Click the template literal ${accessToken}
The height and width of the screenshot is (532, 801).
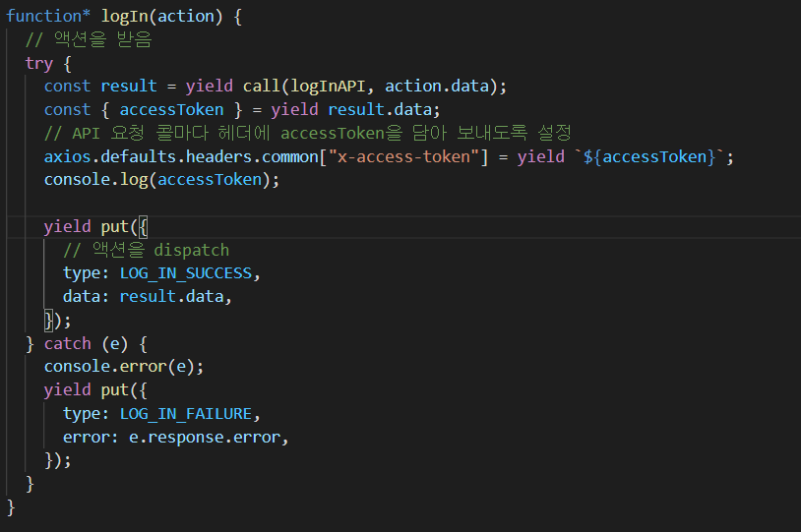tap(649, 156)
